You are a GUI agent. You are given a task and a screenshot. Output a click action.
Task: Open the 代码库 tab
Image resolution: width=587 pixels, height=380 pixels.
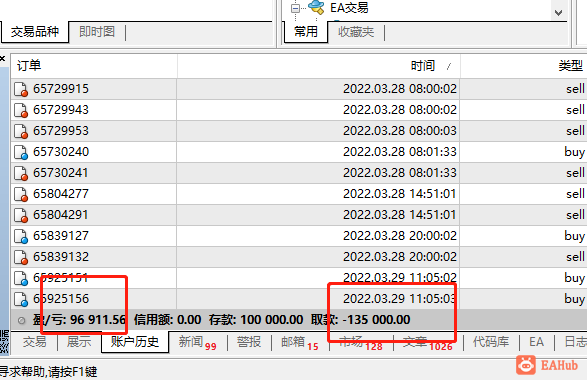(491, 342)
